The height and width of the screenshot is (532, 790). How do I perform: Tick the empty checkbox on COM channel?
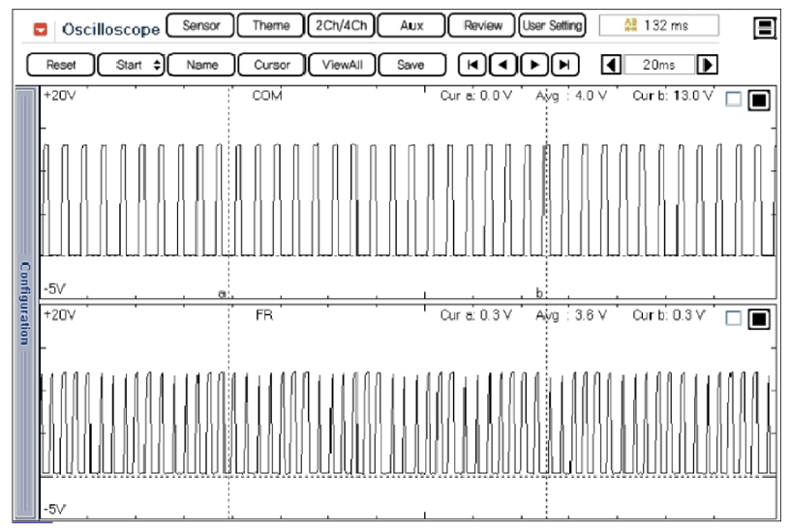[x=733, y=99]
